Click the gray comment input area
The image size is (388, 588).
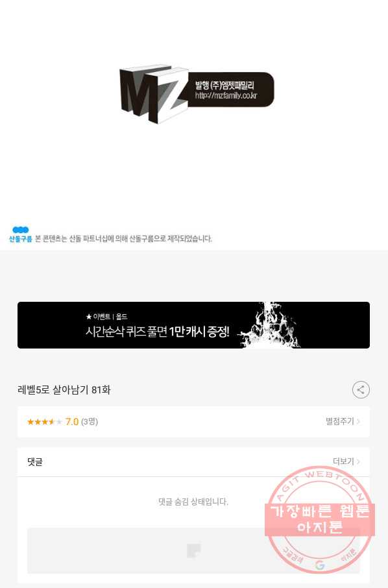(x=193, y=550)
